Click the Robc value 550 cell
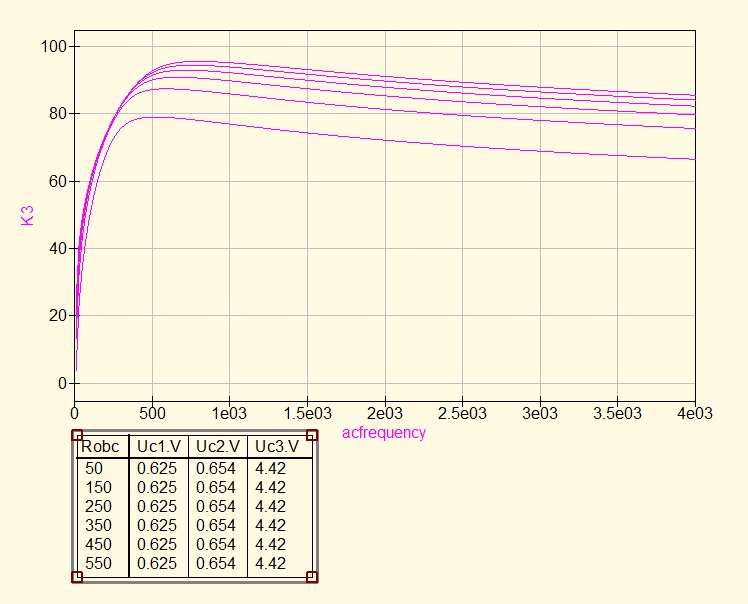 click(x=98, y=563)
